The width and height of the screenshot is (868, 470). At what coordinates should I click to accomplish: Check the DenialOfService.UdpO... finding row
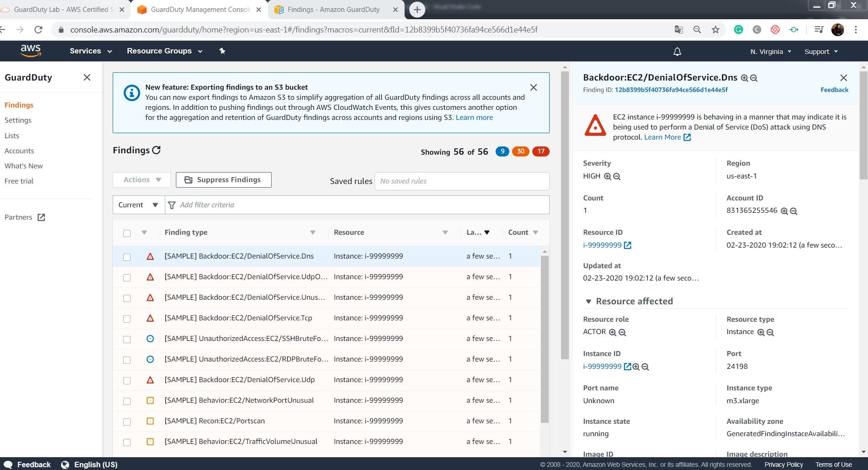pos(127,278)
